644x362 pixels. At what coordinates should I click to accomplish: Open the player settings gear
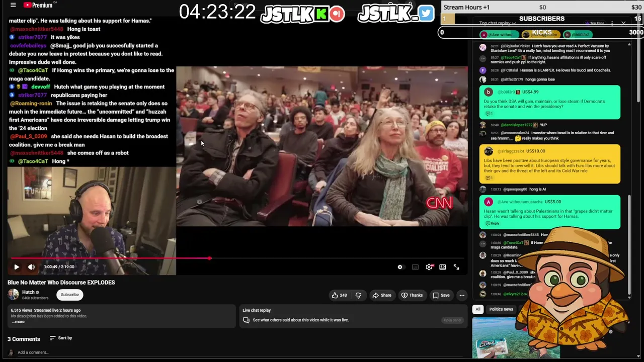coord(429,267)
